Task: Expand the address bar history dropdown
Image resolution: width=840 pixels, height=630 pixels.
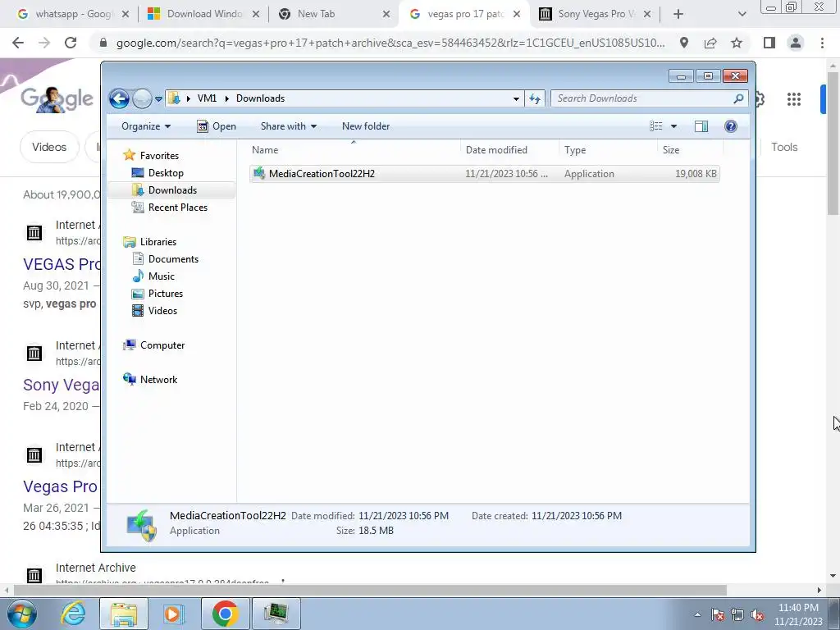Action: pyautogui.click(x=516, y=98)
